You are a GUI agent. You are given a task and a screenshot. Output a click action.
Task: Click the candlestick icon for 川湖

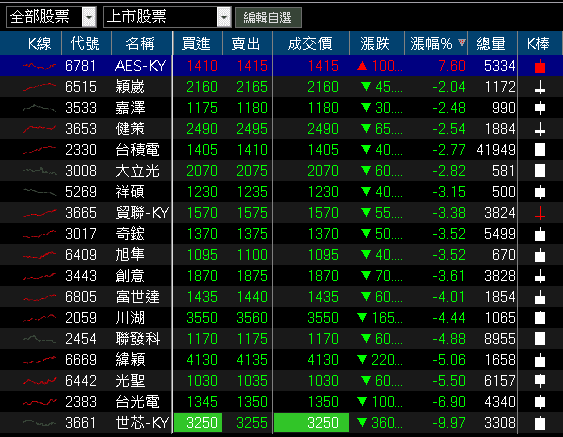[x=540, y=318]
